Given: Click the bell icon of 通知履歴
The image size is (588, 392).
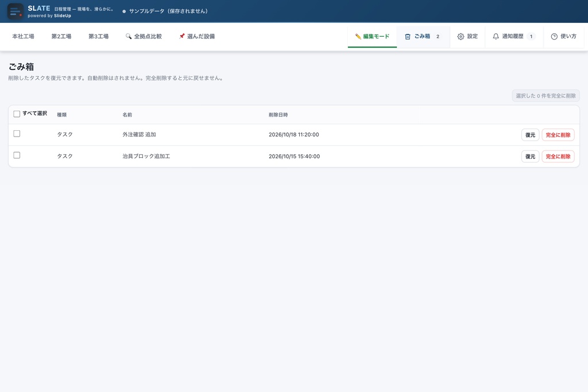Looking at the screenshot, I should 496,36.
